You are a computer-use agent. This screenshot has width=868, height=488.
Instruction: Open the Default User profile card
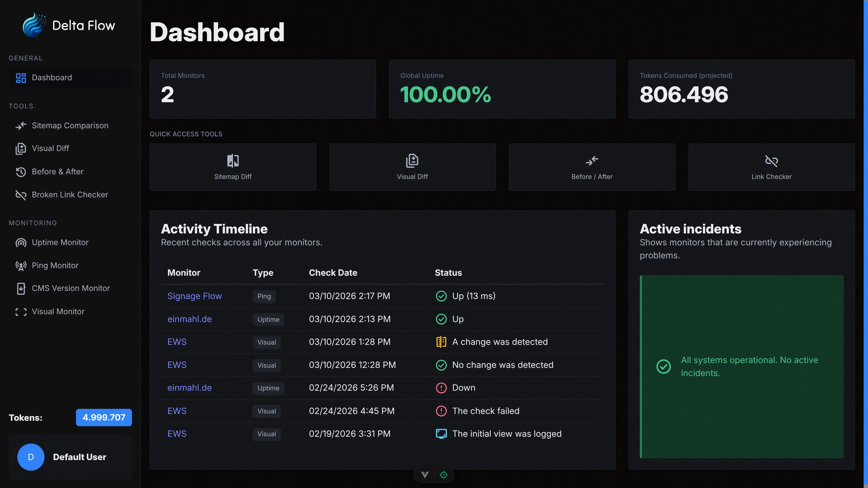click(x=70, y=457)
